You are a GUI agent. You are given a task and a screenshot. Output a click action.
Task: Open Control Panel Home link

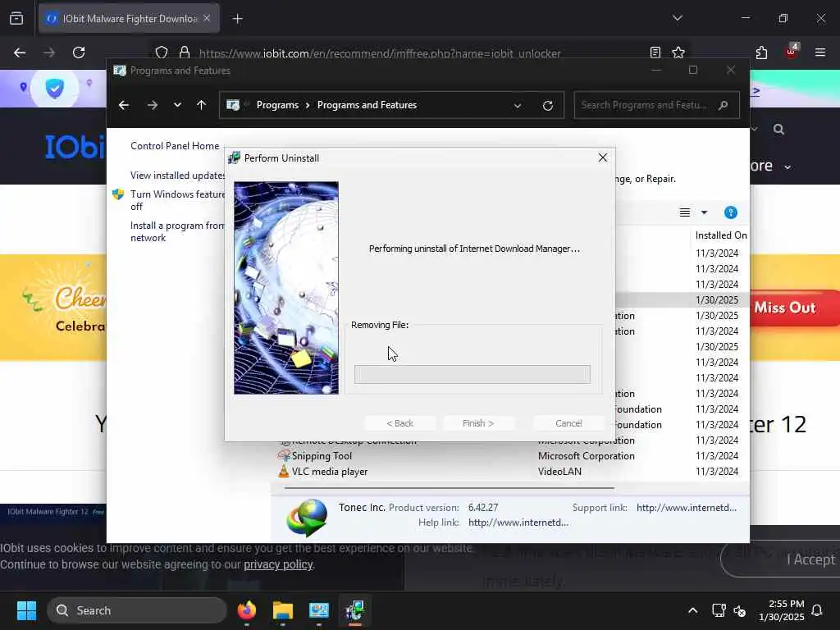[x=175, y=146]
